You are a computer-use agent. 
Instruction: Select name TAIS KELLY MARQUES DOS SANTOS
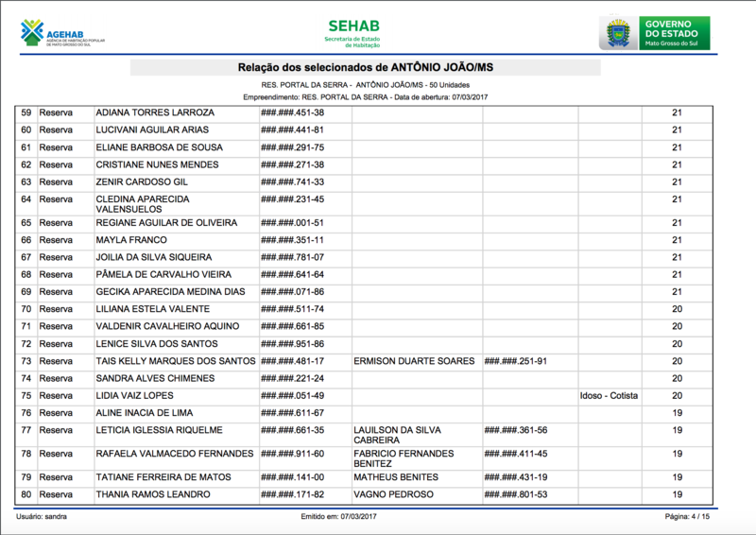pyautogui.click(x=176, y=361)
